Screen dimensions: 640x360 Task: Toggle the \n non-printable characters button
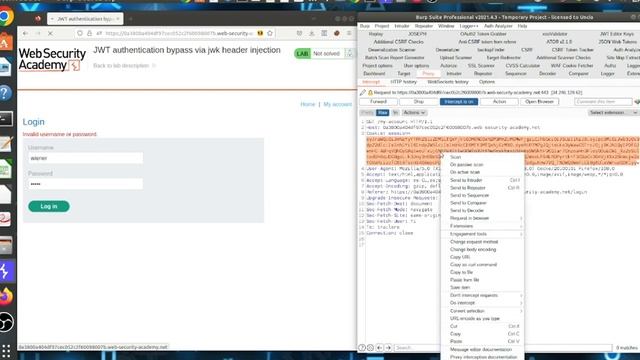pyautogui.click(x=395, y=113)
